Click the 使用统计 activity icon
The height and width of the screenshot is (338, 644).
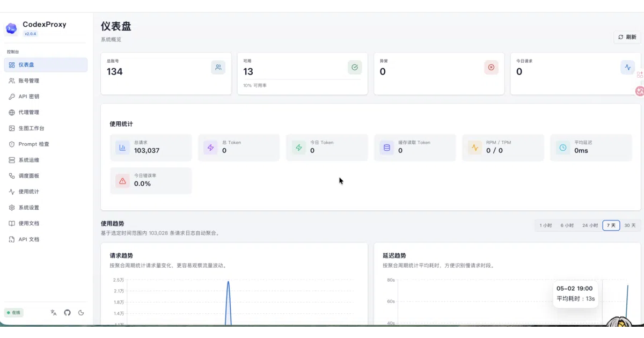pos(12,192)
